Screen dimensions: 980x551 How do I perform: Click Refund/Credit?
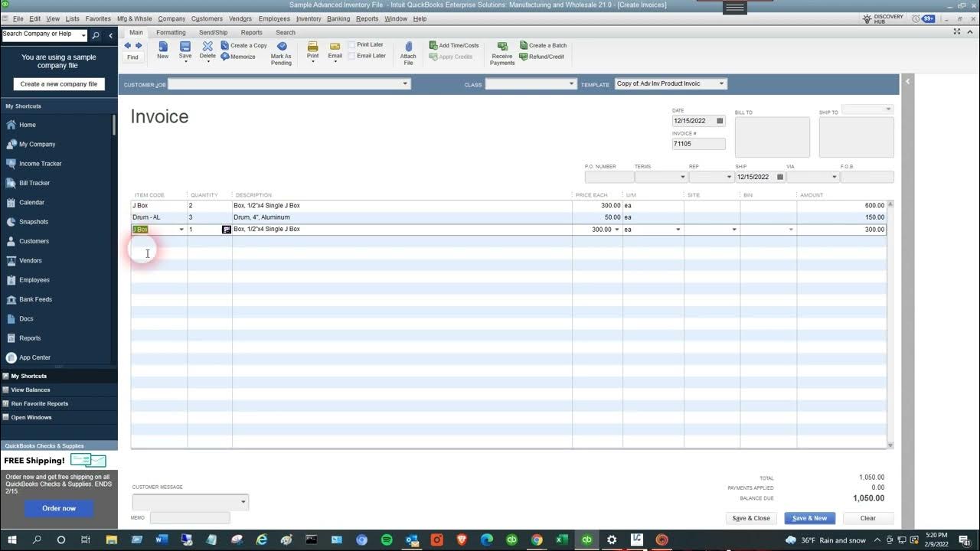pyautogui.click(x=541, y=57)
